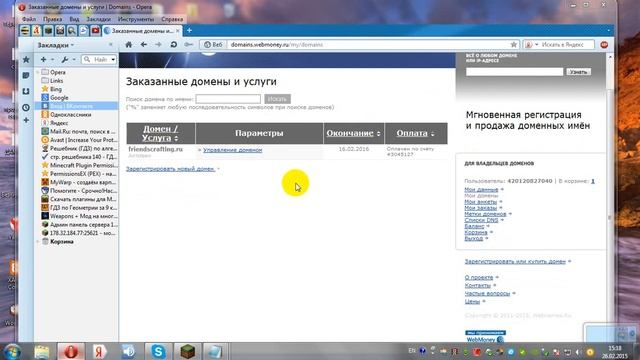The height and width of the screenshot is (360, 640).
Task: Open the Файл menu
Action: (x=29, y=19)
